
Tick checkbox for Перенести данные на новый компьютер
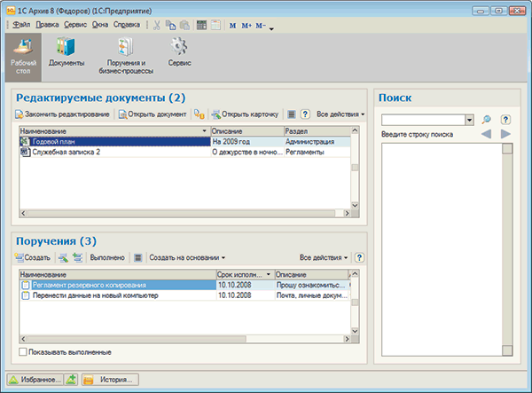click(x=26, y=296)
